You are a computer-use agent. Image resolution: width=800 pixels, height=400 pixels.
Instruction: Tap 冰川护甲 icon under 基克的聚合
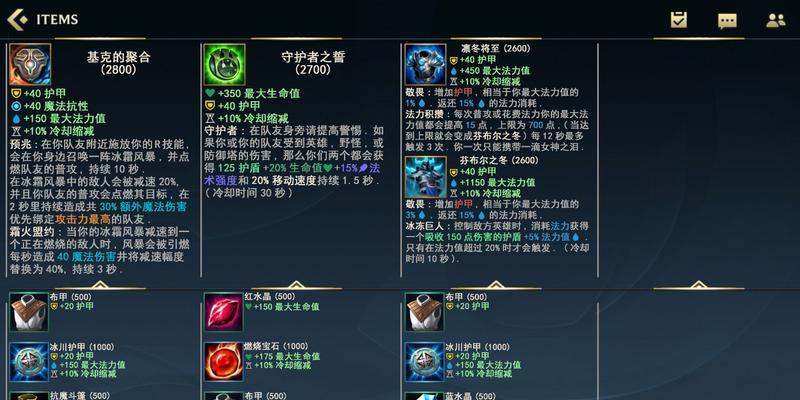pyautogui.click(x=29, y=362)
